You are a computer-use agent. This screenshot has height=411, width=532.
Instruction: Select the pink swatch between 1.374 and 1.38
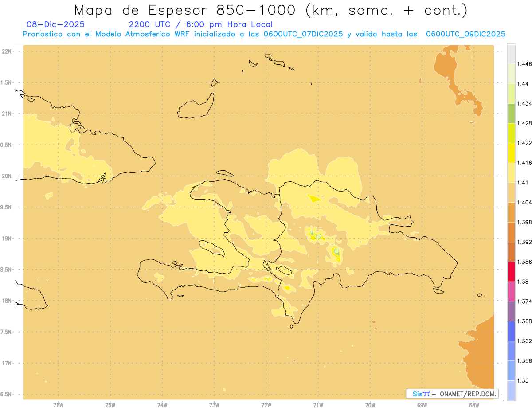[511, 291]
